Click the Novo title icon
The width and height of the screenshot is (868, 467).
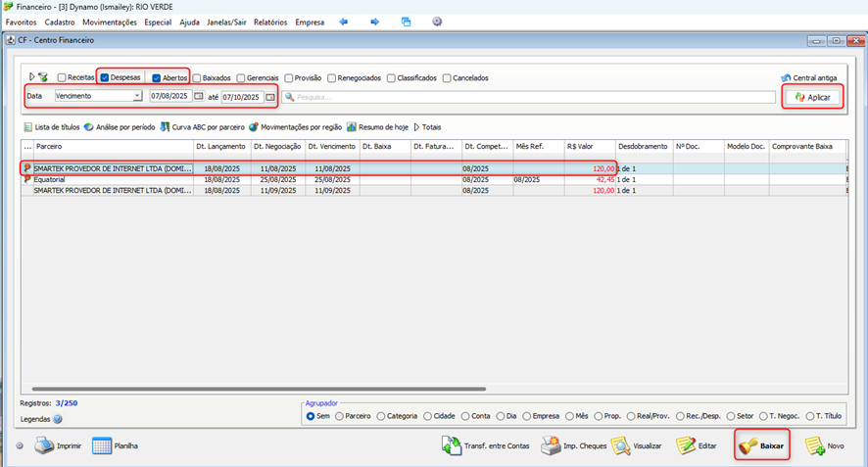tap(814, 446)
